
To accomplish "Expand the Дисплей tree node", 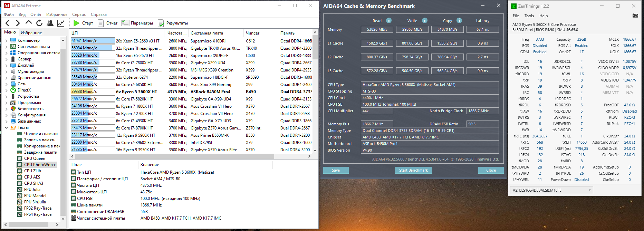I will pos(6,65).
